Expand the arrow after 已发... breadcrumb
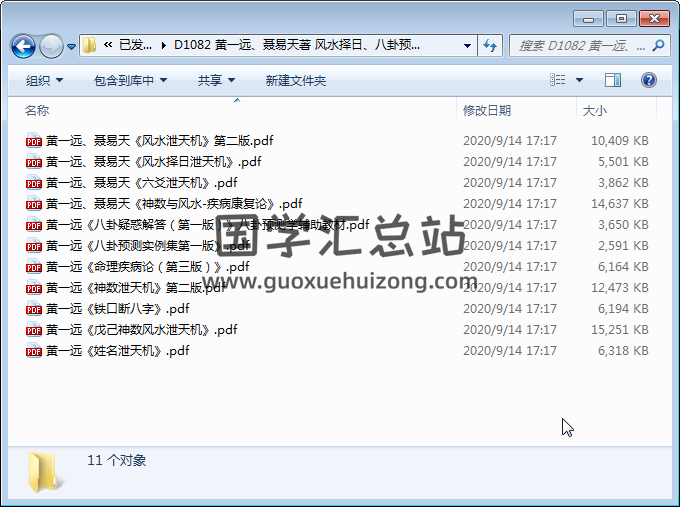680x507 pixels. 163,45
